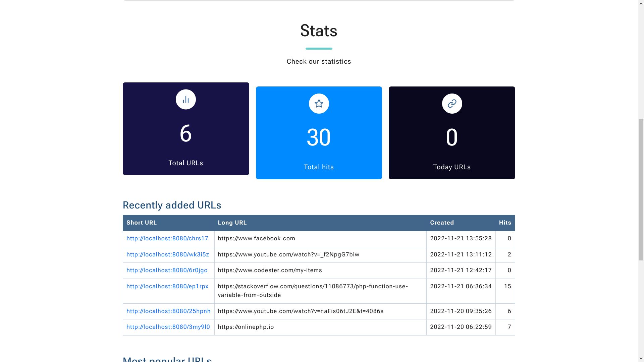This screenshot has height=362, width=644.
Task: Open short link ending in ep1rpx
Action: (x=167, y=287)
